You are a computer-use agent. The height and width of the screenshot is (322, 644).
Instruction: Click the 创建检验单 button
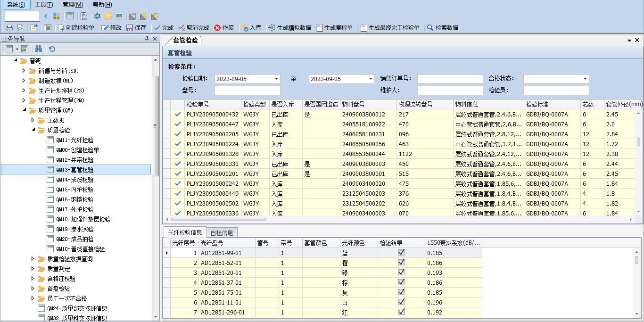click(76, 28)
